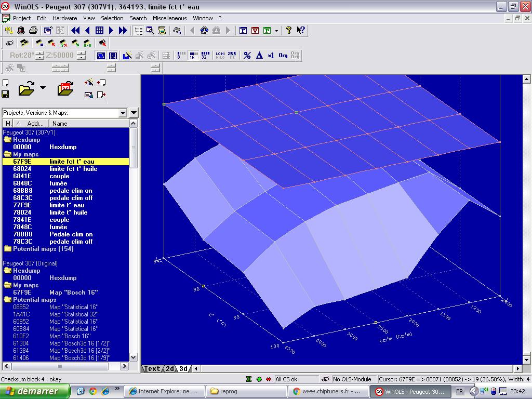Expand the arrow next to open folder icon
The width and height of the screenshot is (532, 399).
(x=43, y=88)
